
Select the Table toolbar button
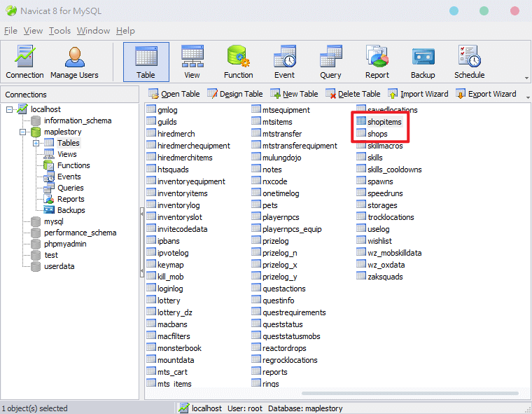tap(146, 62)
